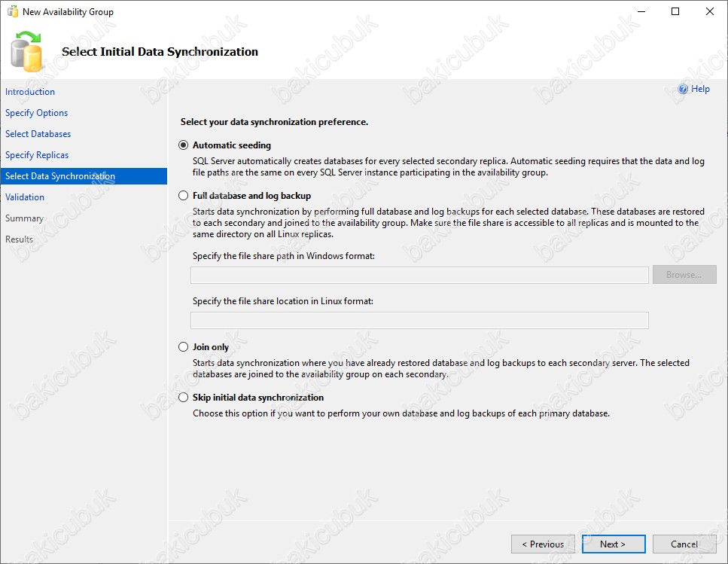
Task: Click the Linux format file share location field
Action: click(x=419, y=320)
